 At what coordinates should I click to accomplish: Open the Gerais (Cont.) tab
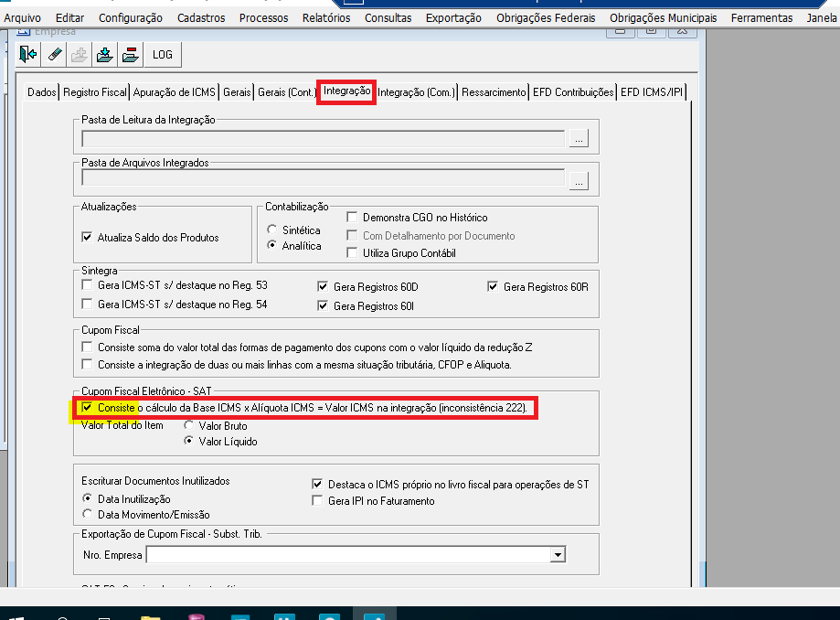pos(286,92)
